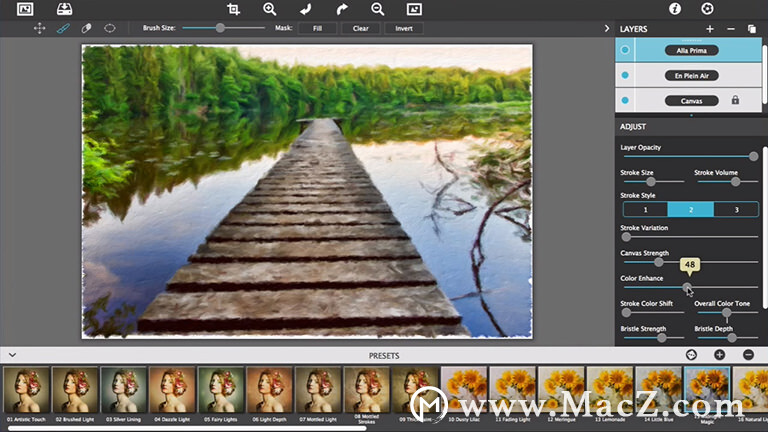
Task: Click the redo arrow icon
Action: 342,9
